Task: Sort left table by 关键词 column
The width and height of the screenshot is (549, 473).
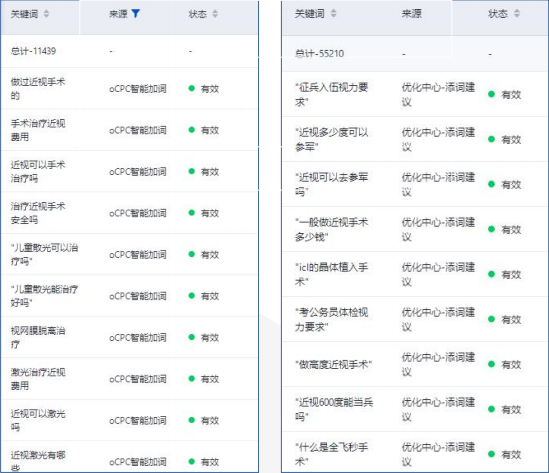Action: (46, 14)
